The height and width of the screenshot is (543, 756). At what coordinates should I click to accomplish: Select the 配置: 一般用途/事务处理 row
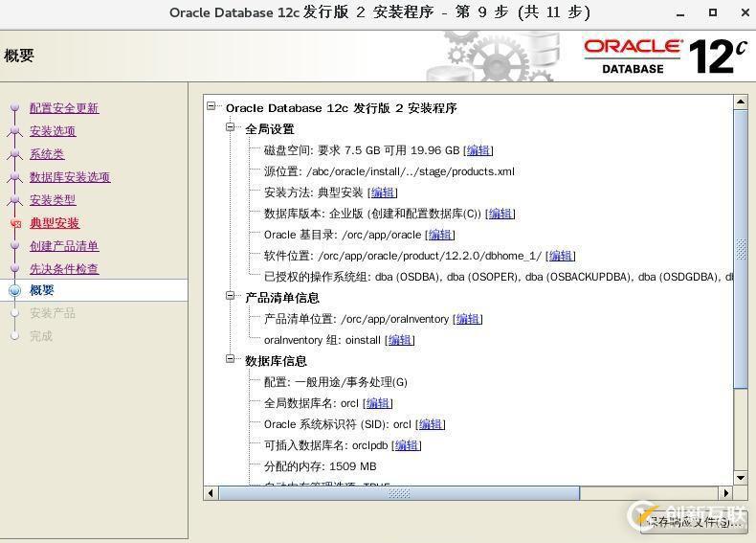[x=336, y=382]
